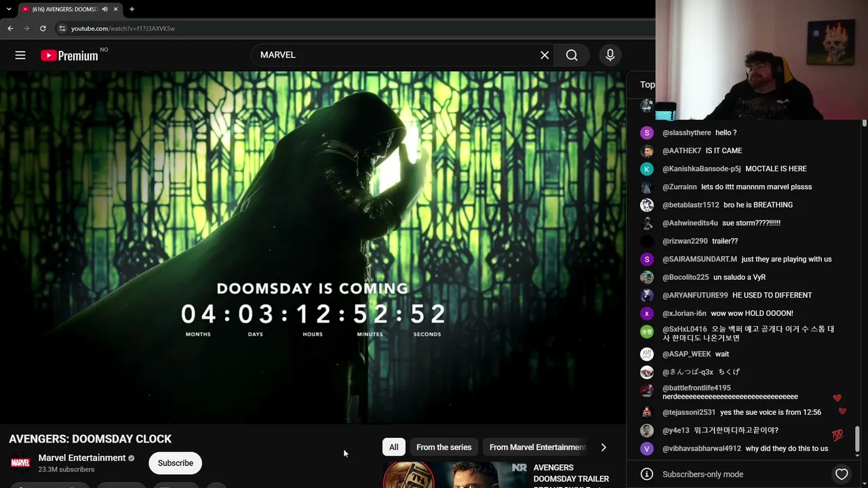The height and width of the screenshot is (488, 868).
Task: Click chat message "wow wow HOLD OOOON!"
Action: coord(752,313)
